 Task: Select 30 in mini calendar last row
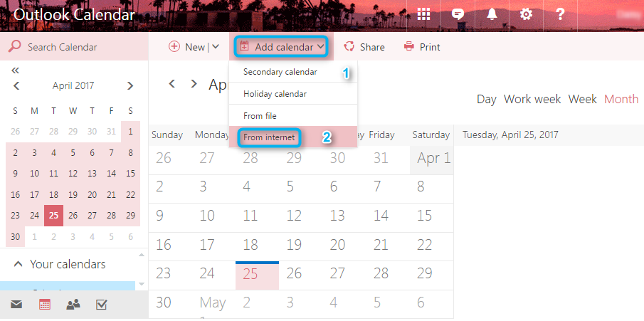coord(15,236)
